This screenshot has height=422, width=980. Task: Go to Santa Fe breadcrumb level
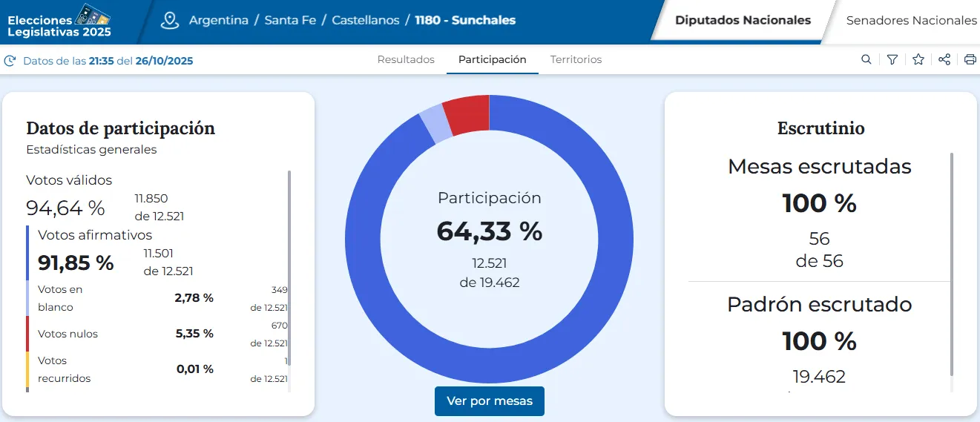point(290,21)
